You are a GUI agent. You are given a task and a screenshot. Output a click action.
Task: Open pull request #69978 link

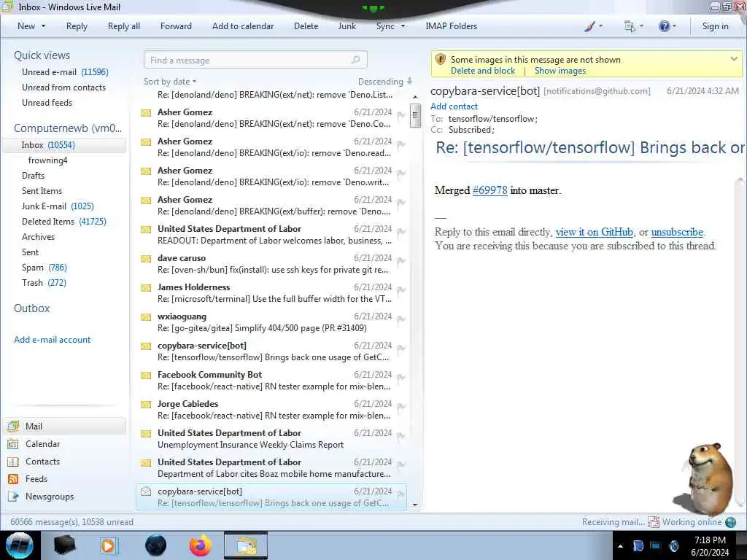tap(489, 190)
